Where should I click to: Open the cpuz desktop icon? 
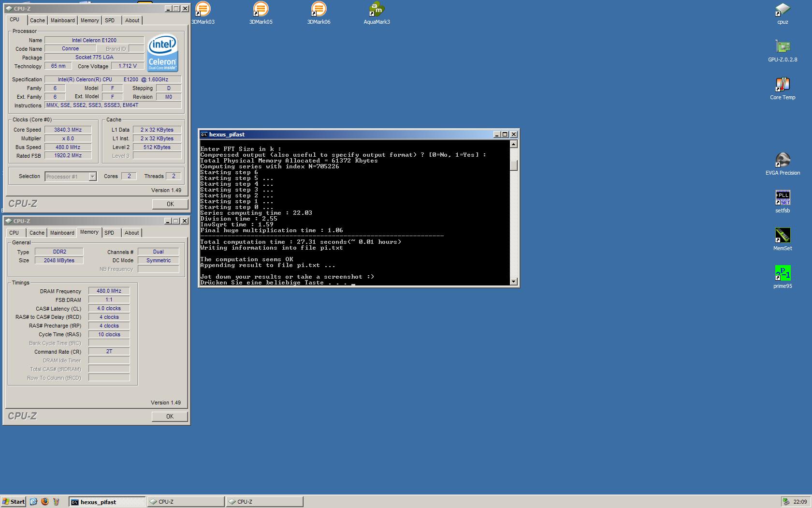coord(783,13)
